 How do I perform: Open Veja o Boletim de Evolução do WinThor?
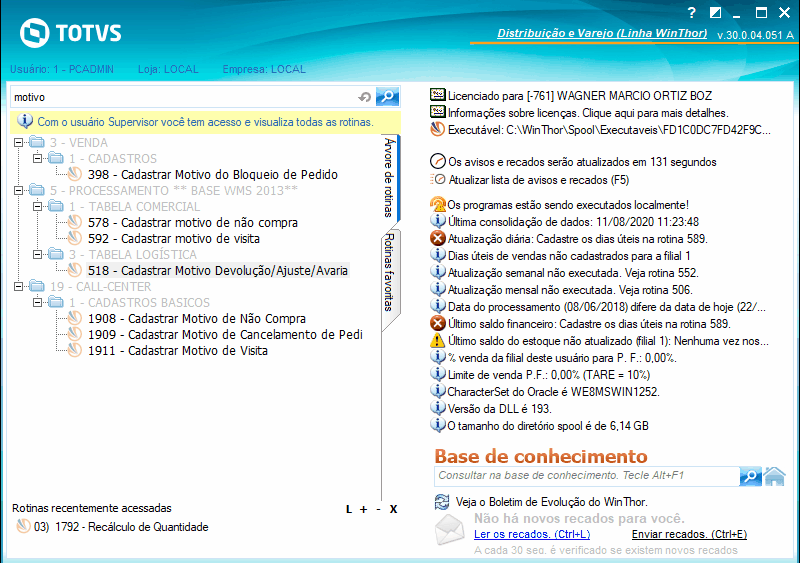tap(552, 502)
